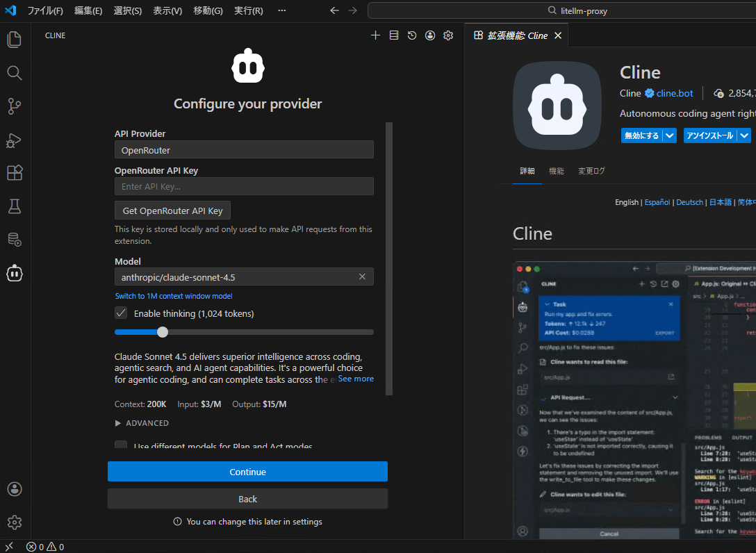Toggle Enable thinking checkbox
Image resolution: width=756 pixels, height=553 pixels.
coord(121,313)
